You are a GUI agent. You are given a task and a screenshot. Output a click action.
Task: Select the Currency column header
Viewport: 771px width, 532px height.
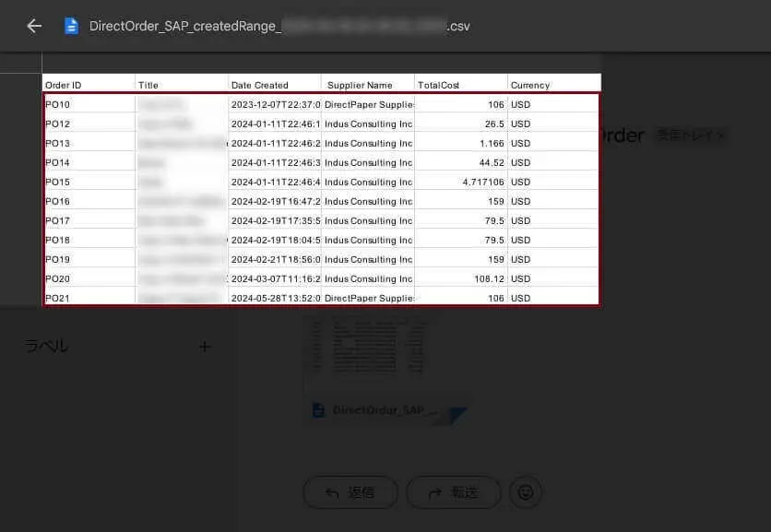click(554, 85)
